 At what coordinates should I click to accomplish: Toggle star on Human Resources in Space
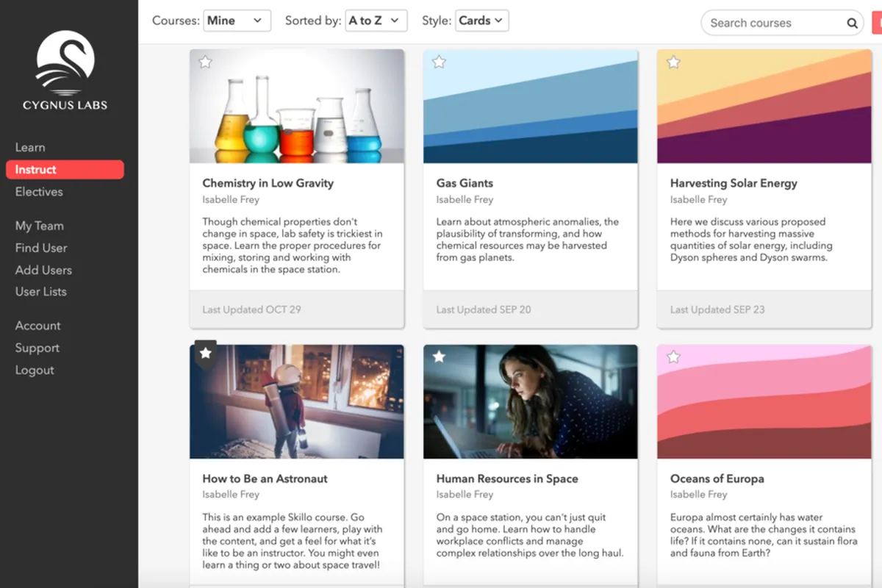click(440, 357)
